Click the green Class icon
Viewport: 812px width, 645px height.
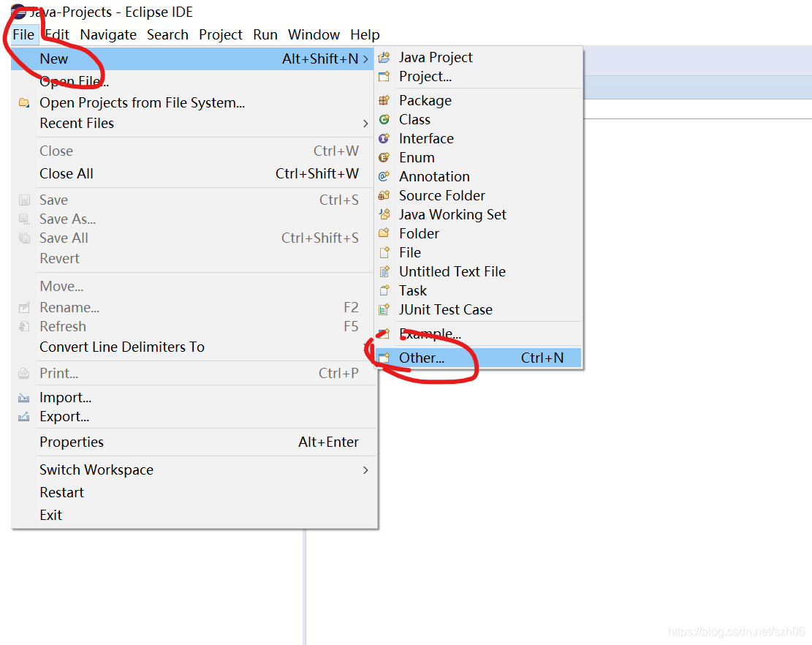click(x=384, y=120)
